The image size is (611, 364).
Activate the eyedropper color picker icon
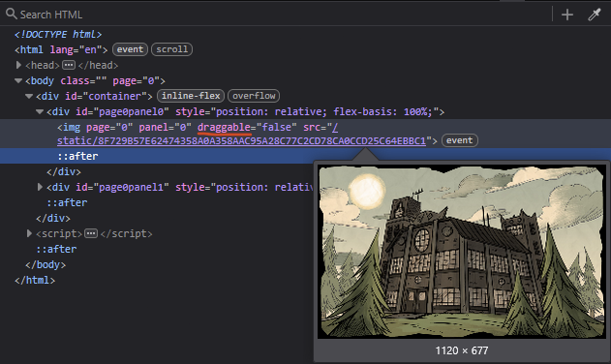coord(595,15)
